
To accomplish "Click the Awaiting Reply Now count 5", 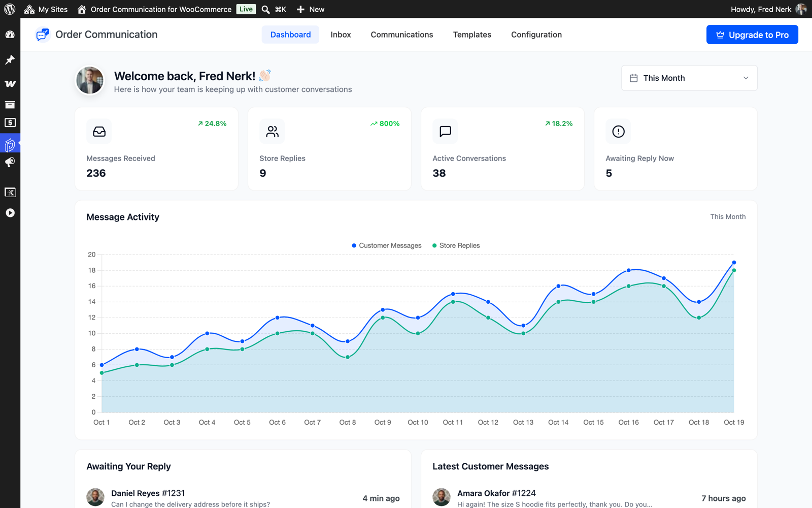I will pos(608,173).
